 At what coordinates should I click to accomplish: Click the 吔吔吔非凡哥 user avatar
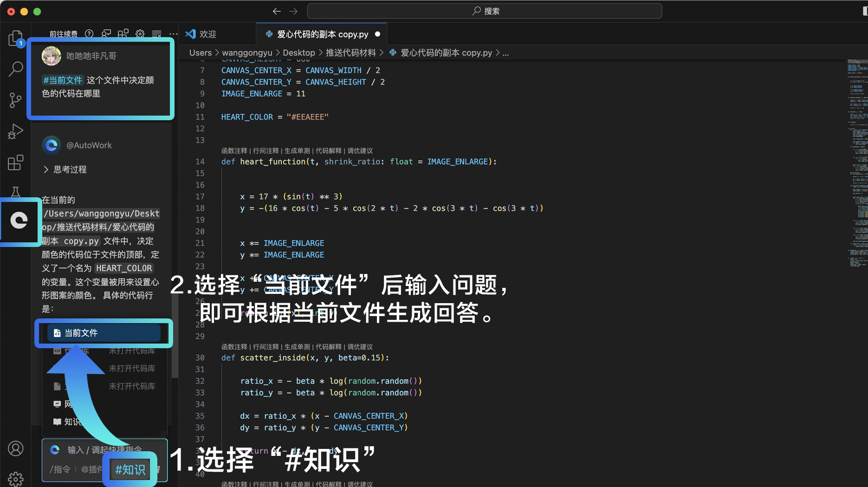click(x=52, y=56)
